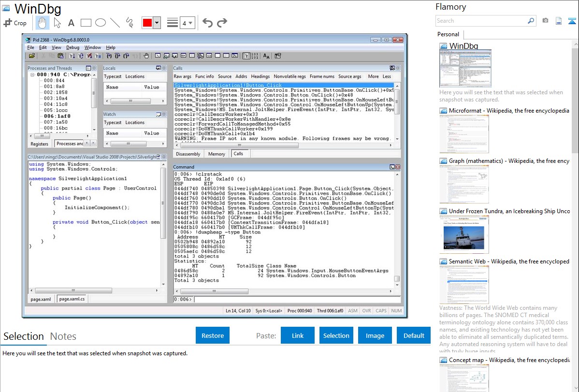Toggle Raw args in the Calls panel

(182, 76)
